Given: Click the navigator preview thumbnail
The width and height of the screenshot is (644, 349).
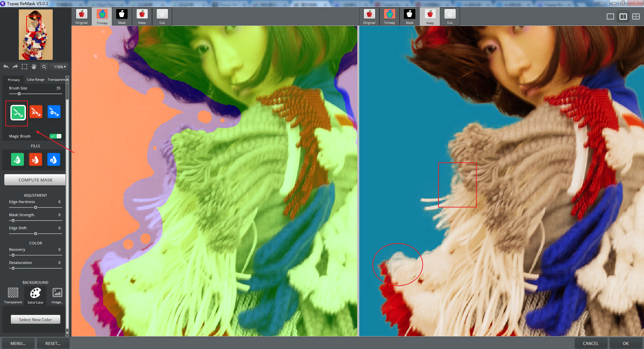Looking at the screenshot, I should (x=36, y=34).
